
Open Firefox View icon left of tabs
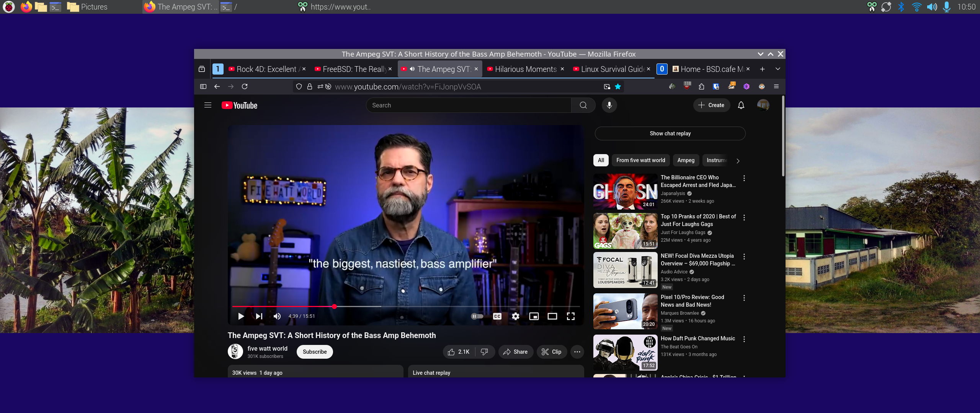(202, 69)
